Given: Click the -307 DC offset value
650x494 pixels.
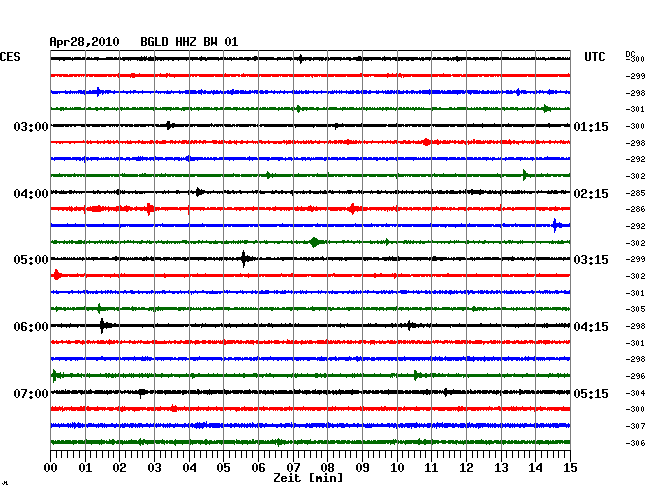Looking at the screenshot, I should point(636,426).
